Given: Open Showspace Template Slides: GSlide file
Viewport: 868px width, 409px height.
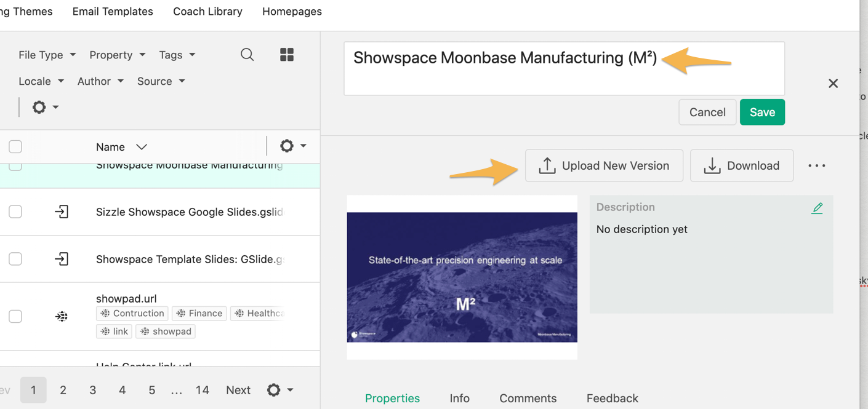Looking at the screenshot, I should [190, 260].
